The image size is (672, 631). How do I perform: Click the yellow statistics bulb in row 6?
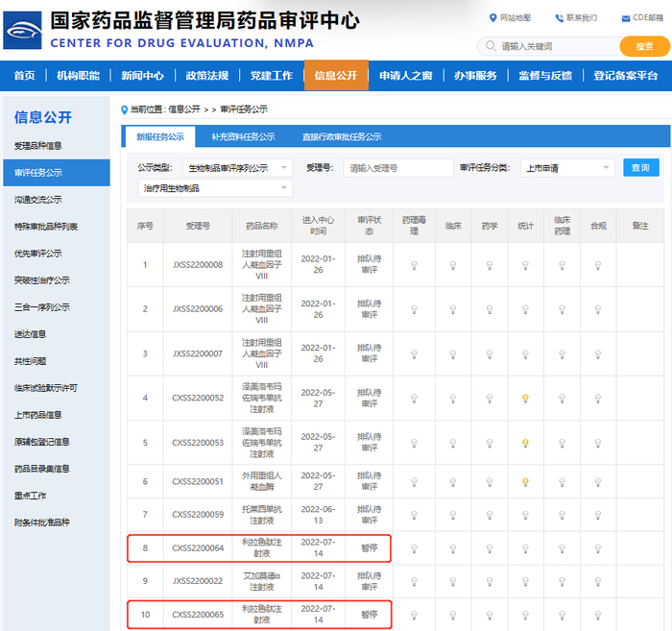[525, 482]
